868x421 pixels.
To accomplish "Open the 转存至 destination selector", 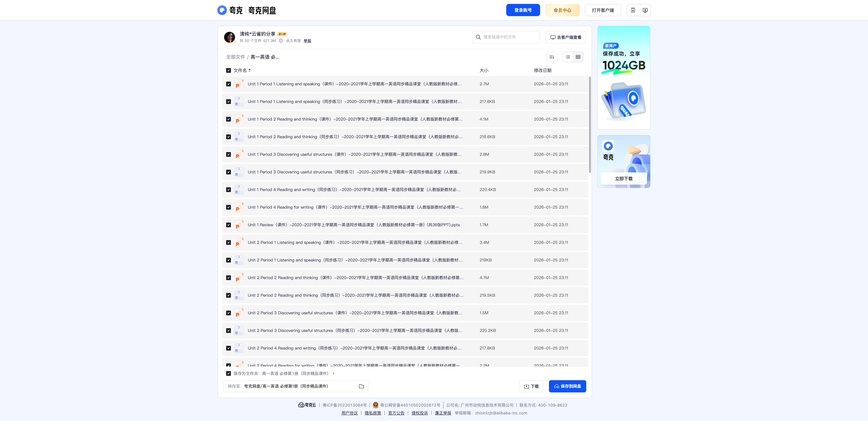I will [x=295, y=386].
